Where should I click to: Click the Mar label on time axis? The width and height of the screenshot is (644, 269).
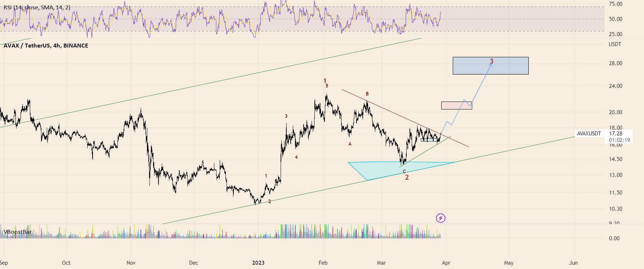pyautogui.click(x=381, y=263)
